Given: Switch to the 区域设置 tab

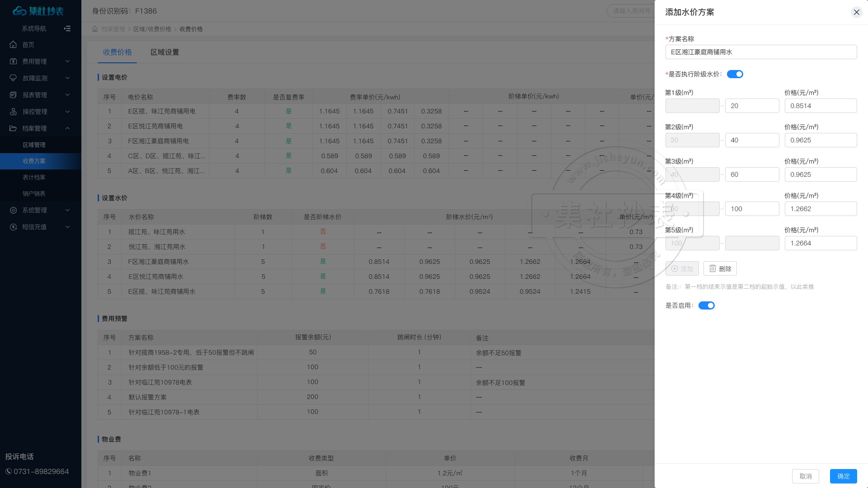Looking at the screenshot, I should coord(165,52).
